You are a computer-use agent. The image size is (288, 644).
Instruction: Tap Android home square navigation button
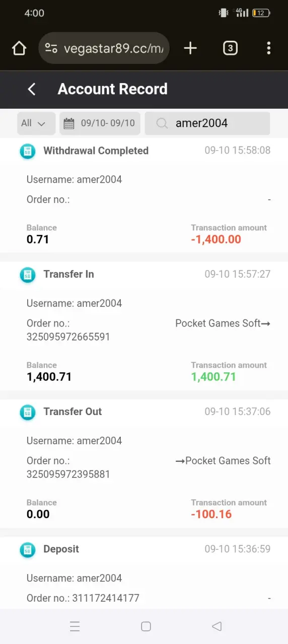point(146,626)
